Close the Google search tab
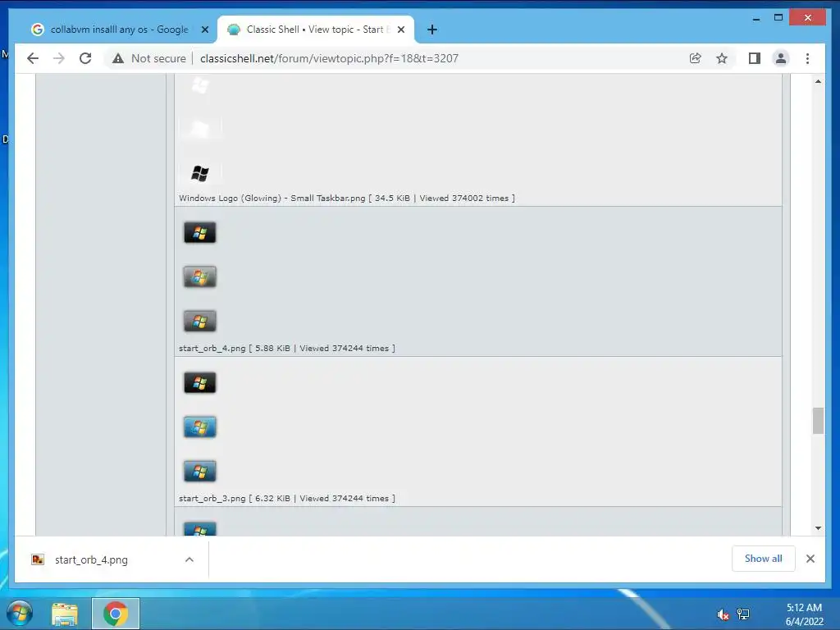This screenshot has height=630, width=840. 204,30
